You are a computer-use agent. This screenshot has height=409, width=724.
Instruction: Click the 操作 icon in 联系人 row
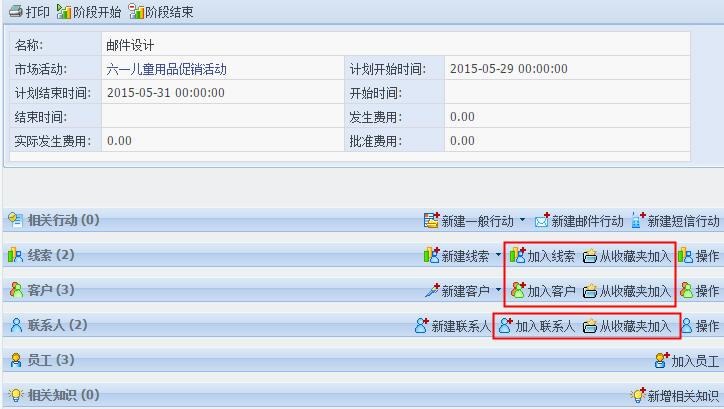687,326
